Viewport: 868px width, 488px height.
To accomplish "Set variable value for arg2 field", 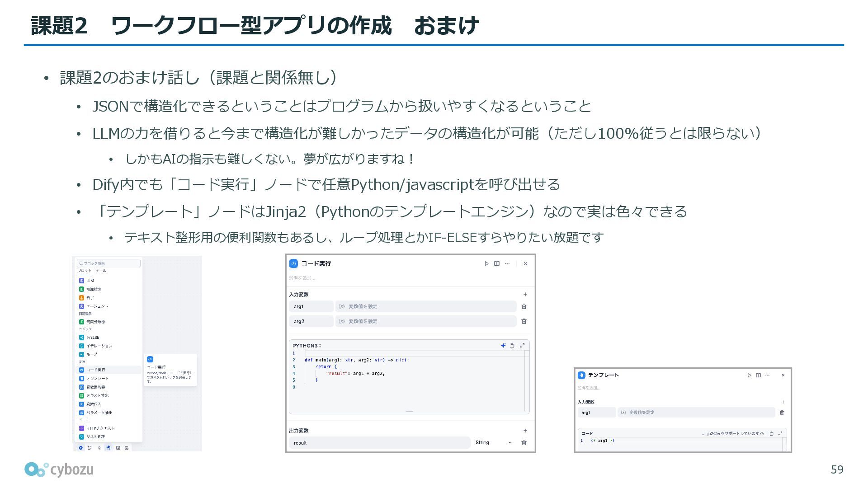I will [426, 321].
